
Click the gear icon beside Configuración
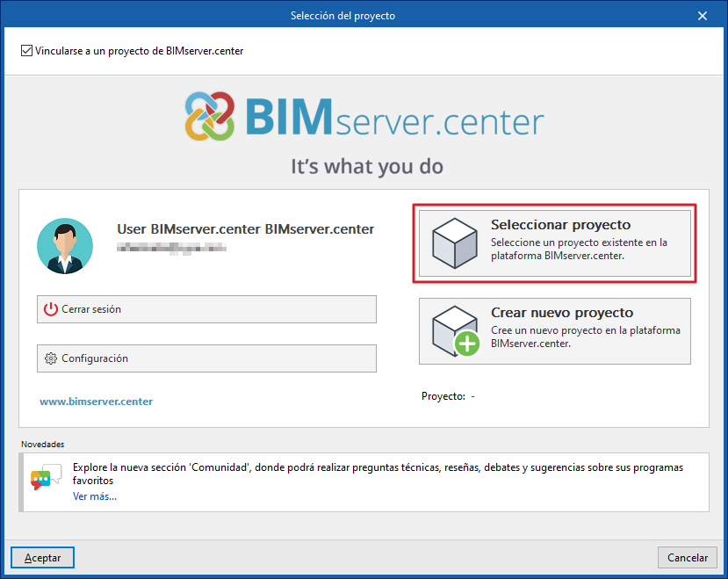[51, 358]
